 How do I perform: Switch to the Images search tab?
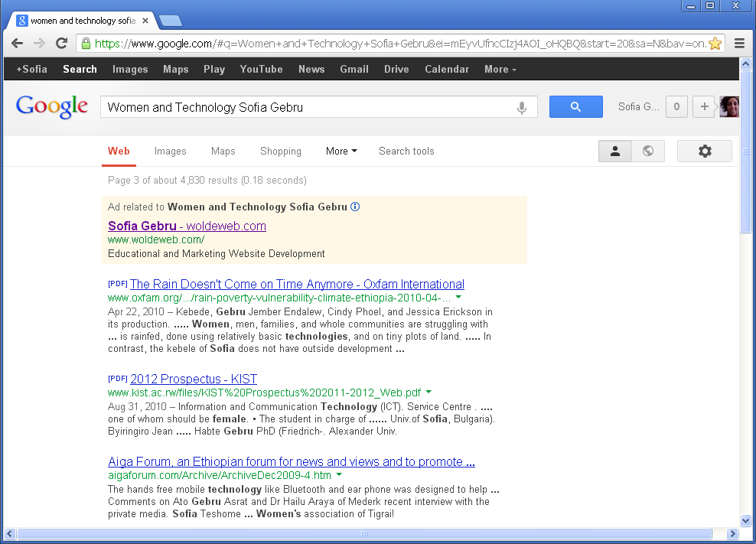[x=170, y=151]
